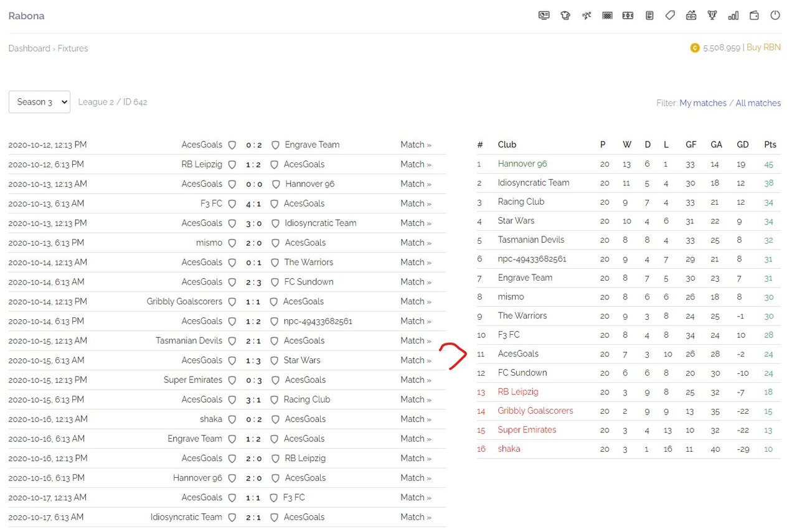The width and height of the screenshot is (797, 532).
Task: Open the trophy icon
Action: (x=712, y=16)
